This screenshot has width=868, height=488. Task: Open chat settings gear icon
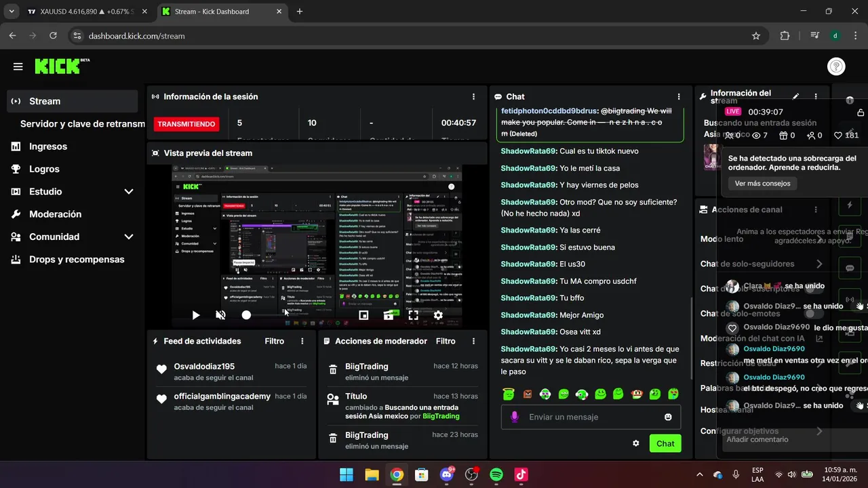pyautogui.click(x=636, y=443)
